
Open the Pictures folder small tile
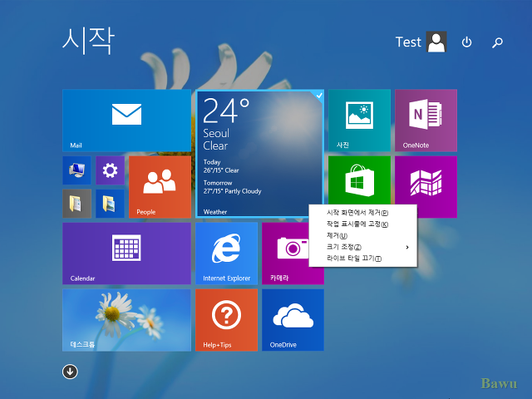[x=110, y=203]
